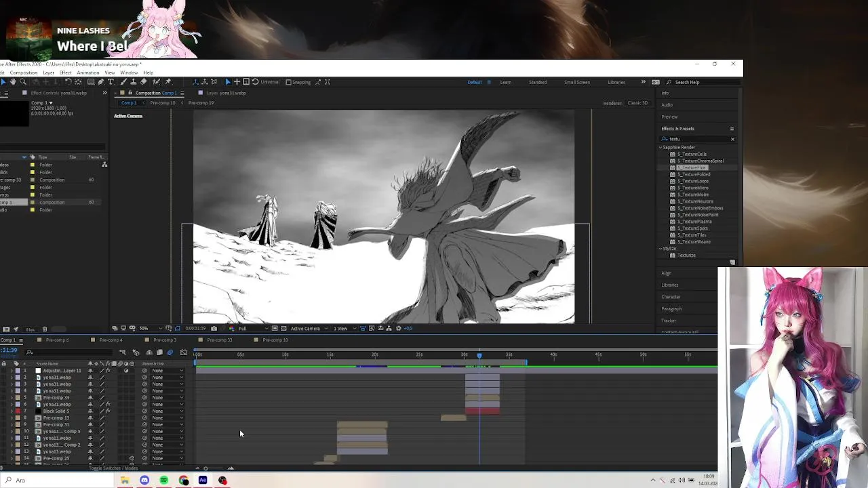Click the timeline zoom slider
868x488 pixels.
pyautogui.click(x=206, y=468)
